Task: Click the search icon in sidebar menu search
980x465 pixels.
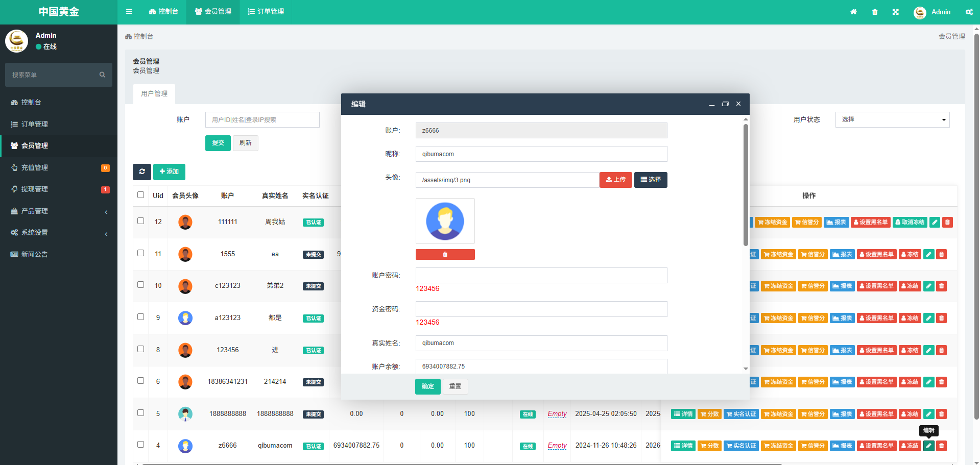Action: 102,75
